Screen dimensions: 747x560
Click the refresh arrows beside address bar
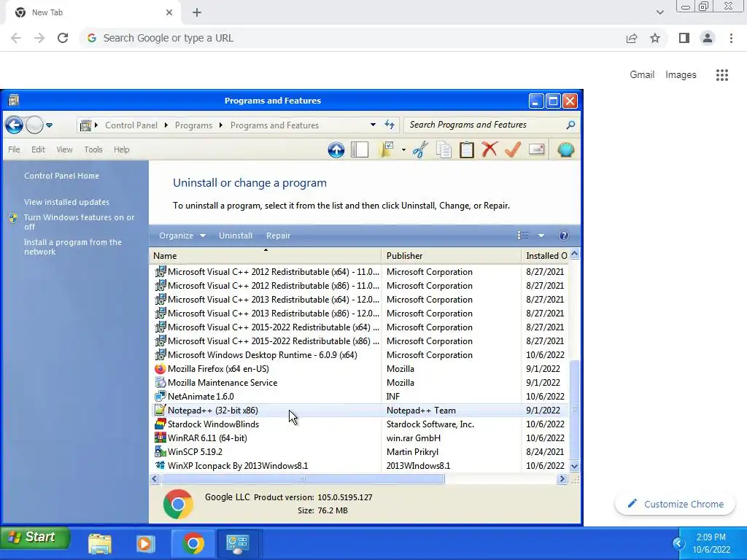390,125
